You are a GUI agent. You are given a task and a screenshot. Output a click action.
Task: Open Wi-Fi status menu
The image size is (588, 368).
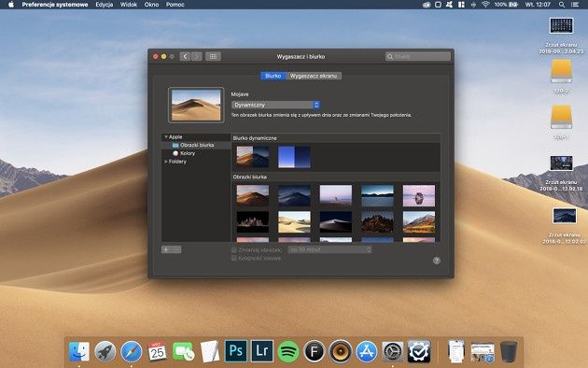(x=485, y=5)
